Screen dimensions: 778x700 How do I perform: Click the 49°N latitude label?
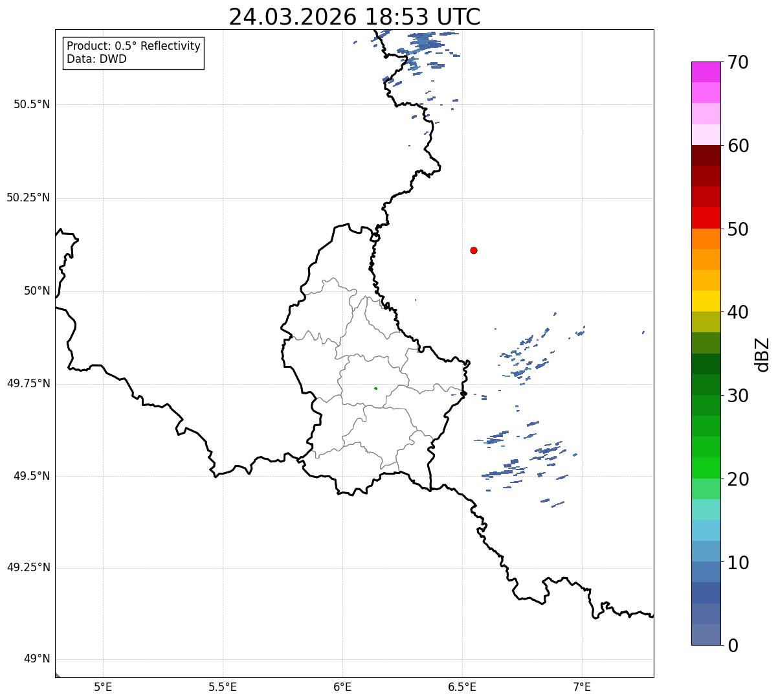point(37,659)
